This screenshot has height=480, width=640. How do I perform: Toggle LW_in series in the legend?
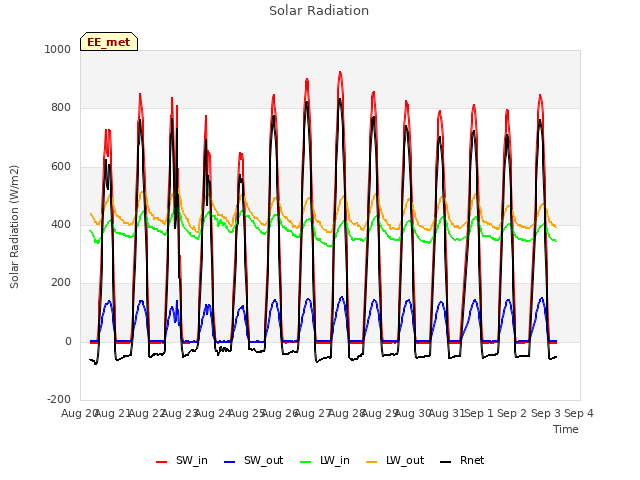[325, 460]
